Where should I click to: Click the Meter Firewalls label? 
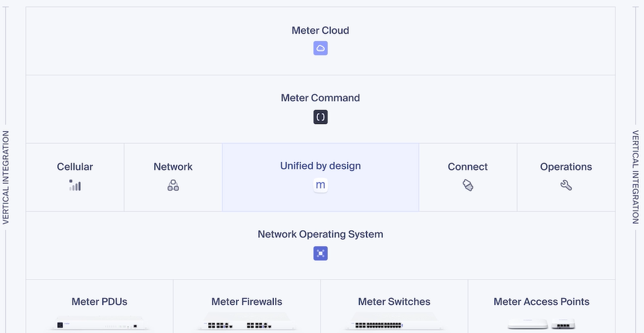(247, 302)
